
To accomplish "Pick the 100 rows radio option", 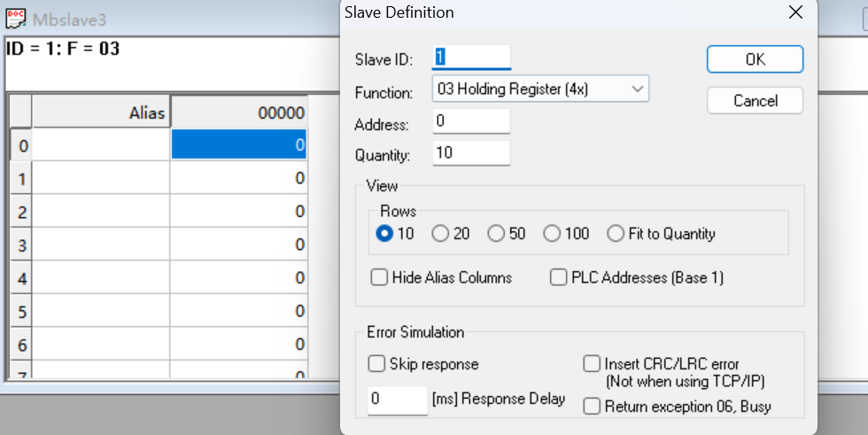I will [x=552, y=234].
